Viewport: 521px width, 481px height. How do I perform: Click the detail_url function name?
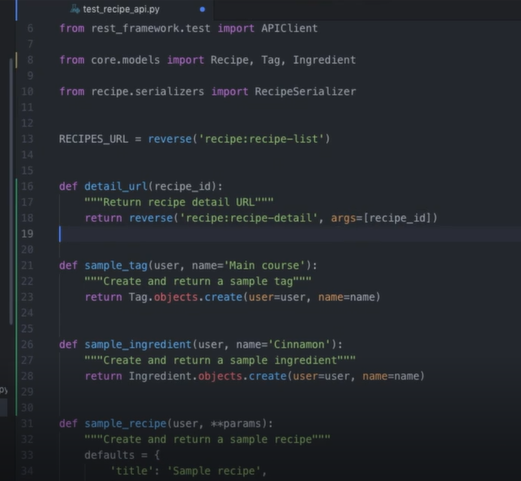pyautogui.click(x=116, y=186)
